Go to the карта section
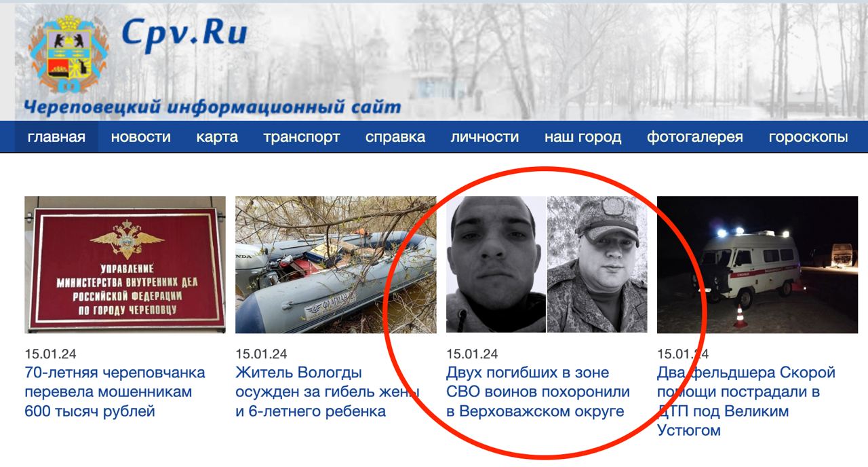 tap(217, 137)
